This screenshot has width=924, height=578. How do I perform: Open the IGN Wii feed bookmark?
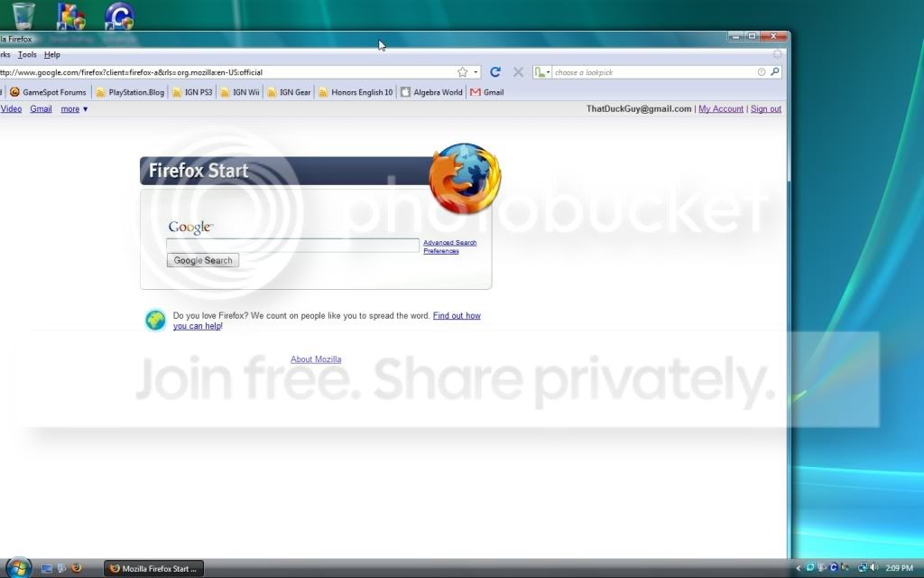coord(239,92)
